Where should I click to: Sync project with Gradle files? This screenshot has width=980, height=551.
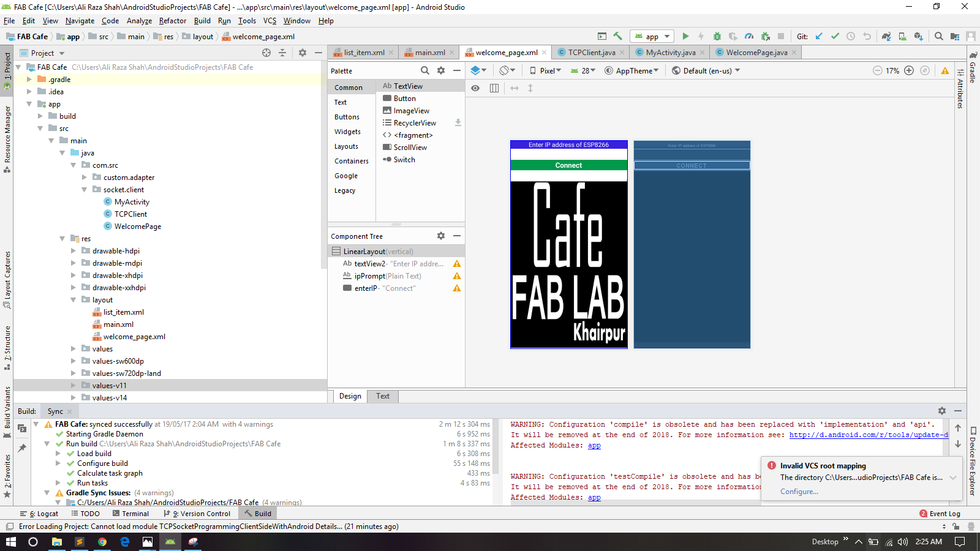[x=886, y=36]
